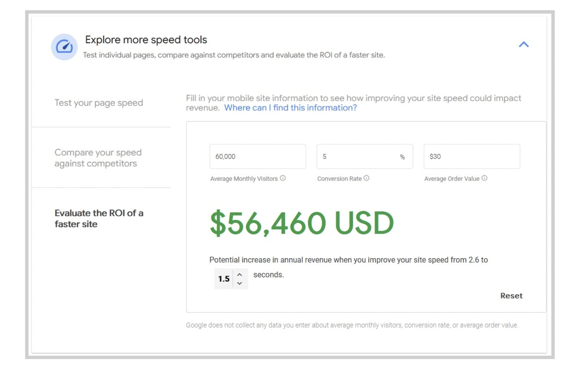Increase target site speed seconds with up arrow
588x374 pixels.
[x=240, y=275]
